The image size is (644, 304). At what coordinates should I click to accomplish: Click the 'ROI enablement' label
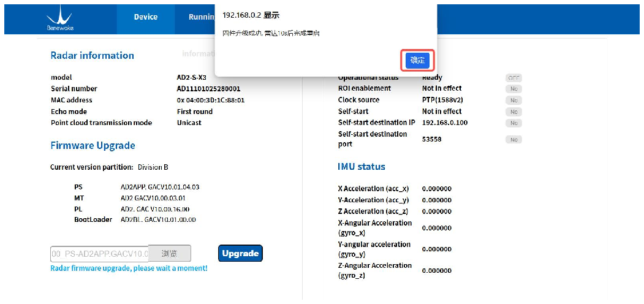pos(365,88)
